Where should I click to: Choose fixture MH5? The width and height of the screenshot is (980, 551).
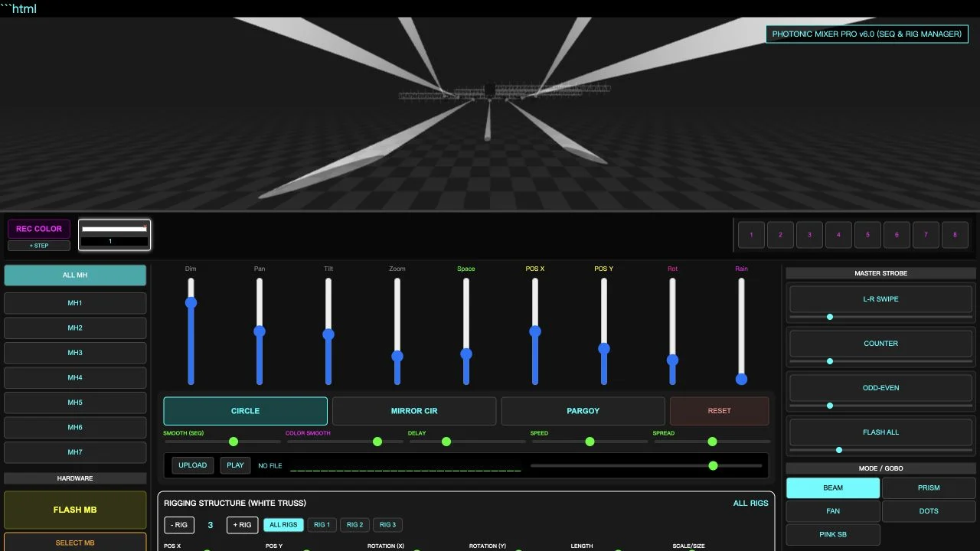click(x=75, y=403)
